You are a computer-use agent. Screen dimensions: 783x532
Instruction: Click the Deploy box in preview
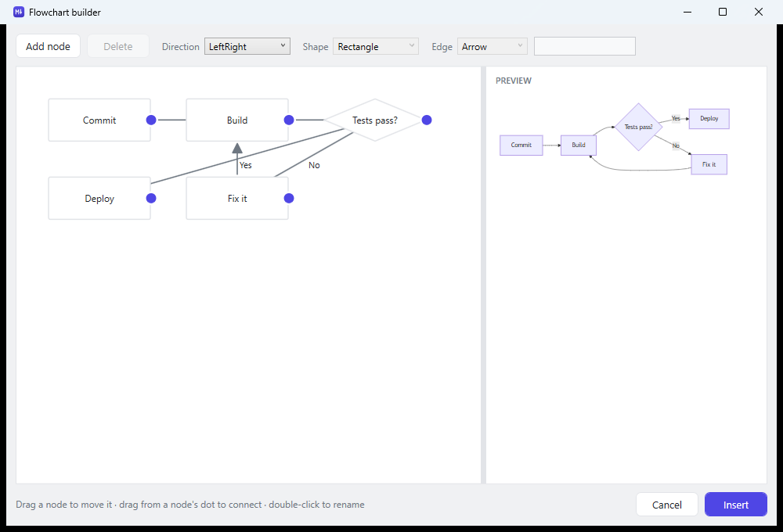[x=709, y=119]
